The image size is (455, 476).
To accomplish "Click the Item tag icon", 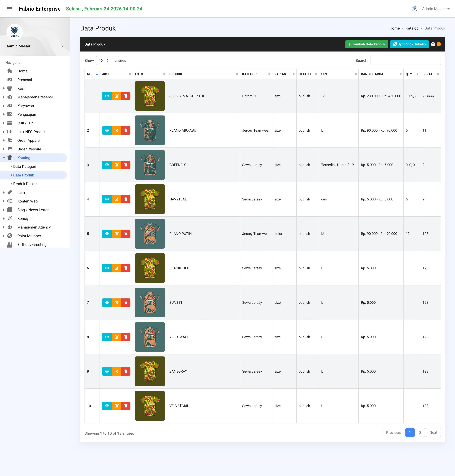I will coord(10,192).
